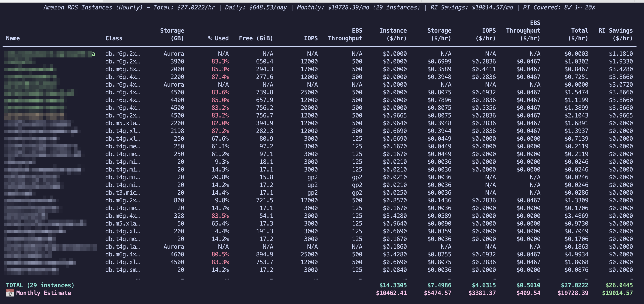Click the 894.9 free GiB value
Viewport: 644px width, 304px height.
pyautogui.click(x=264, y=254)
